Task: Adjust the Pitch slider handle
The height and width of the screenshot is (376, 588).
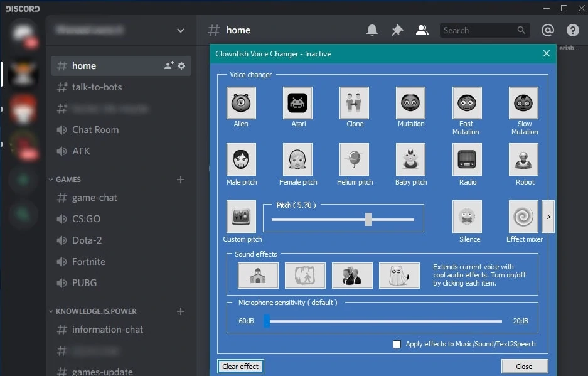Action: click(x=368, y=220)
